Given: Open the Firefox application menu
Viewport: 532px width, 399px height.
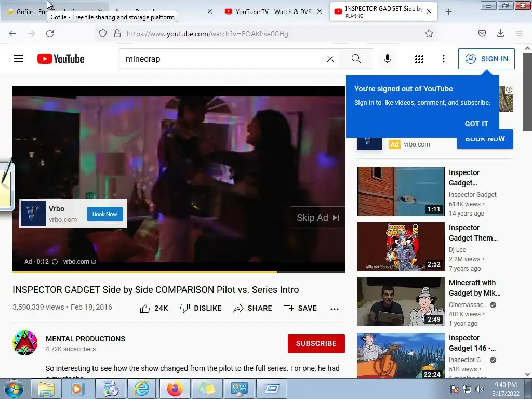Looking at the screenshot, I should pos(520,33).
